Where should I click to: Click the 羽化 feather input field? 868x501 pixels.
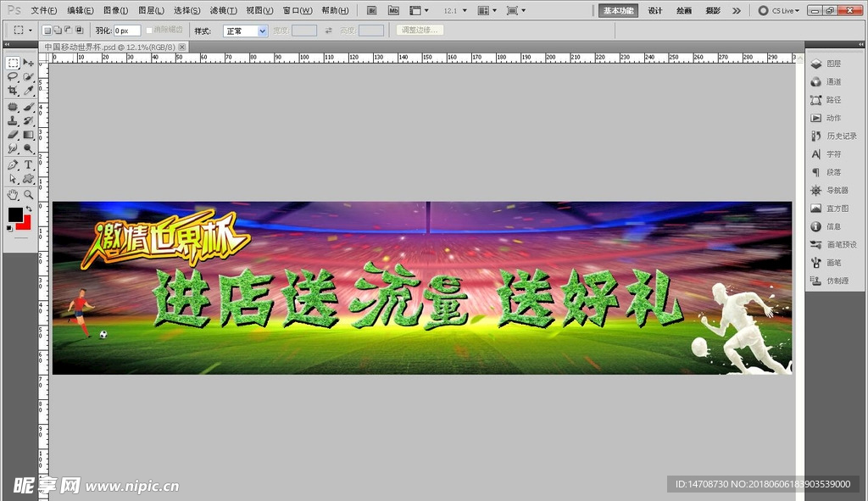(127, 31)
